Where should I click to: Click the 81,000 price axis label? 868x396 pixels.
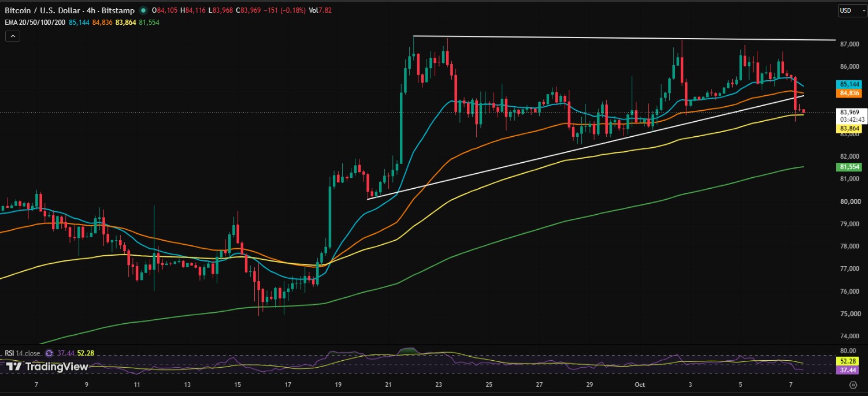coord(850,179)
